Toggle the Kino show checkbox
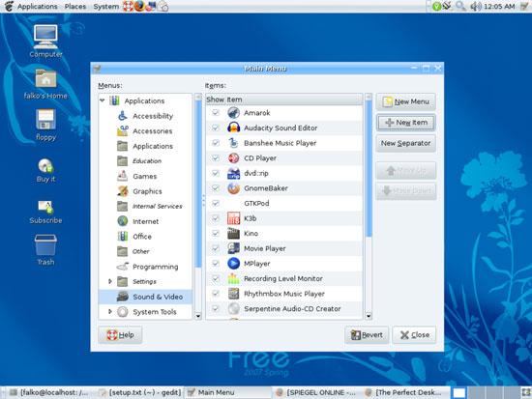The image size is (532, 399). pos(216,233)
